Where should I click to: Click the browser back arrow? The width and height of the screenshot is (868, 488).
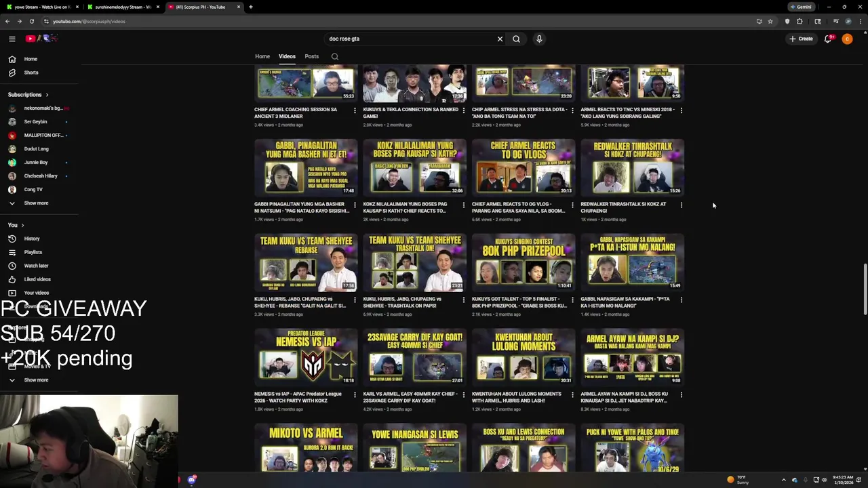click(7, 21)
